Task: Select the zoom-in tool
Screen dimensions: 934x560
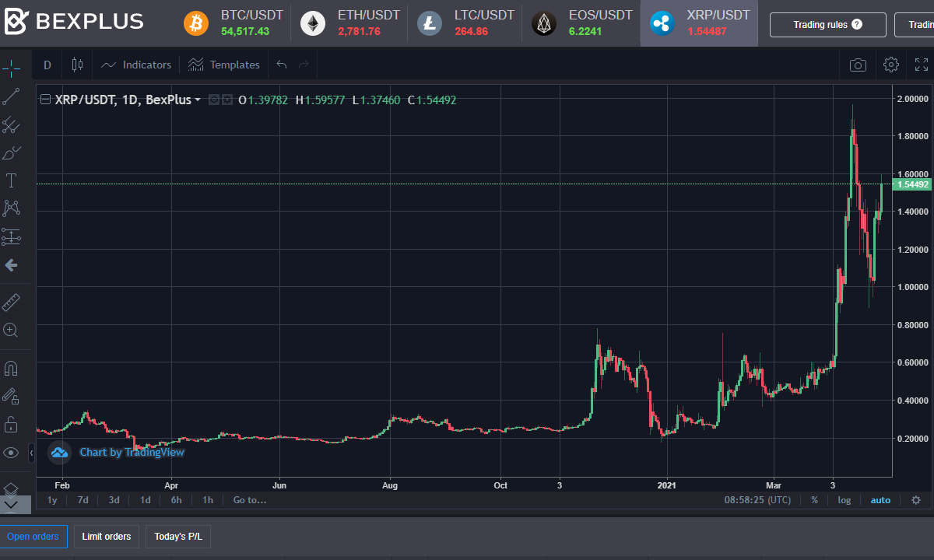Action: point(12,330)
